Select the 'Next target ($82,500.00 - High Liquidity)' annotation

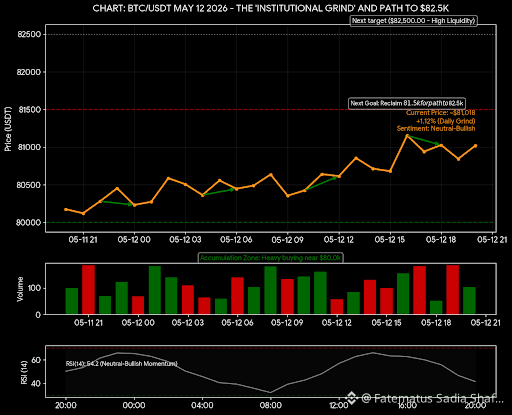click(413, 21)
